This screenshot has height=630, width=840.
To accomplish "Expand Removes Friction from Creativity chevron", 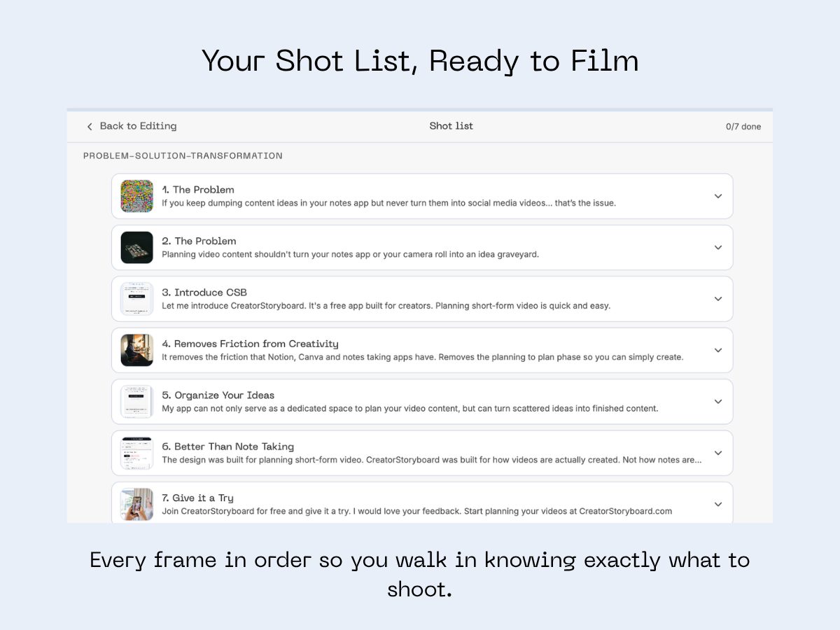I will tap(717, 350).
